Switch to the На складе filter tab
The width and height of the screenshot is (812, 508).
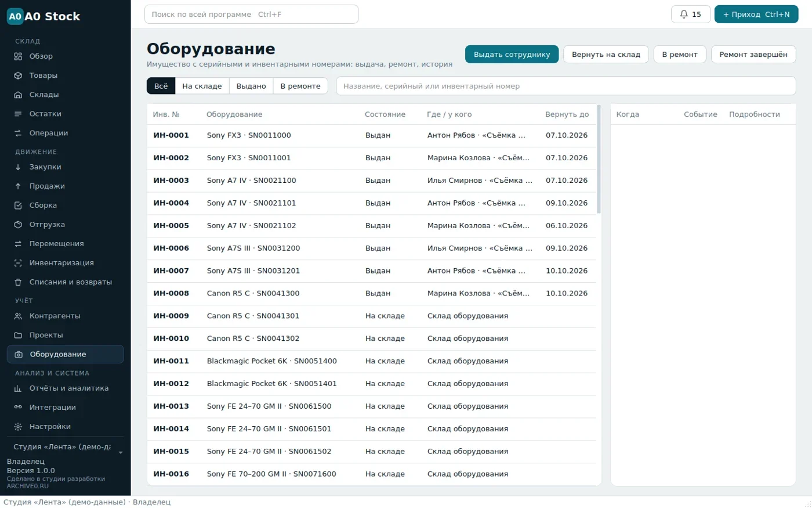(x=202, y=86)
